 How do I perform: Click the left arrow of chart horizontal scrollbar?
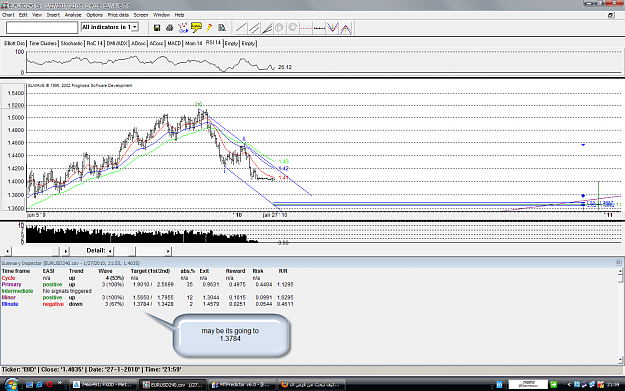[x=8, y=251]
